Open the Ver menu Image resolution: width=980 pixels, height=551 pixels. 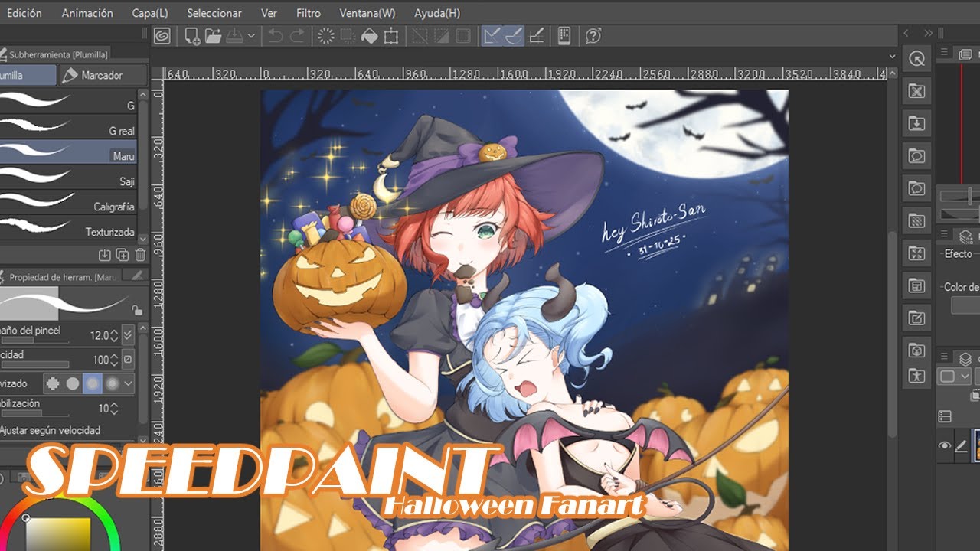point(269,13)
